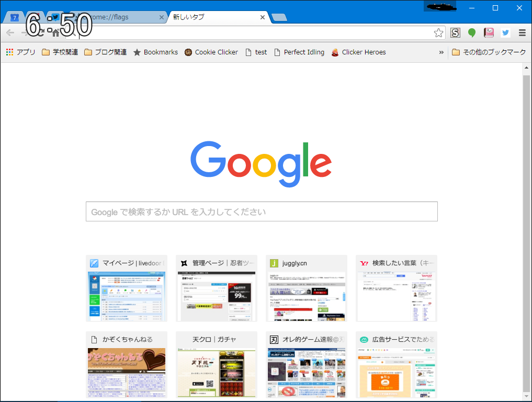Close the 新しいタブ tab
The width and height of the screenshot is (532, 402).
(262, 17)
